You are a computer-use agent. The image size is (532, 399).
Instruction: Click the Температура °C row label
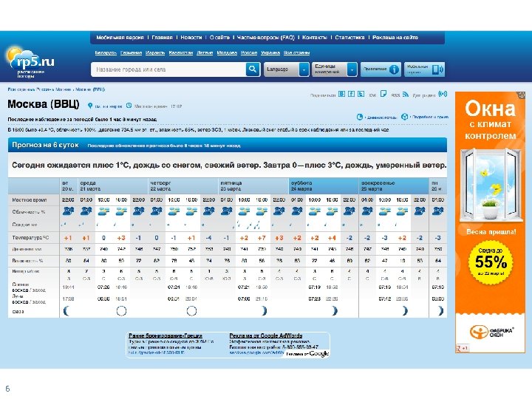coord(30,237)
